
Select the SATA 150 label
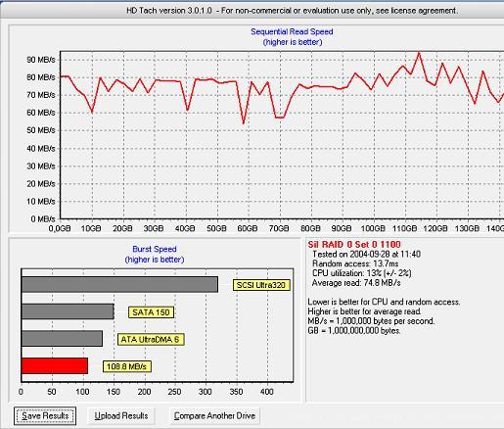[x=151, y=312]
